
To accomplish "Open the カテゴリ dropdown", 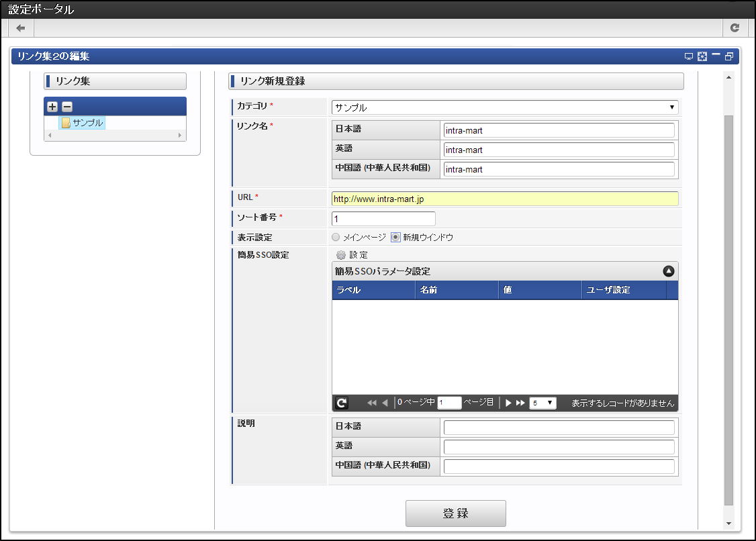I will point(505,107).
